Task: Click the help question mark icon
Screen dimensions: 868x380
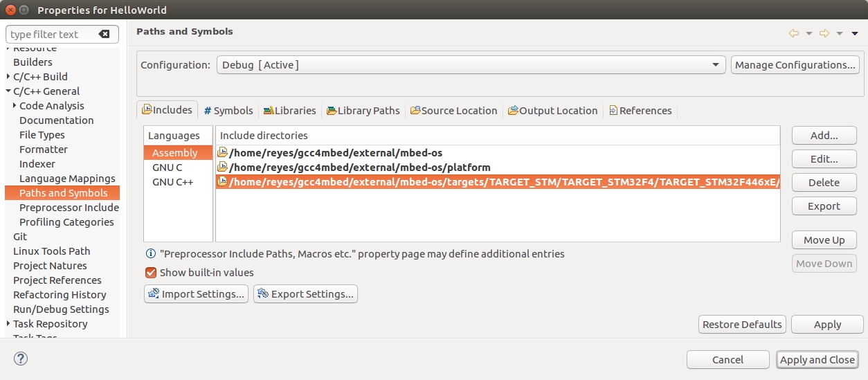Action: tap(21, 359)
